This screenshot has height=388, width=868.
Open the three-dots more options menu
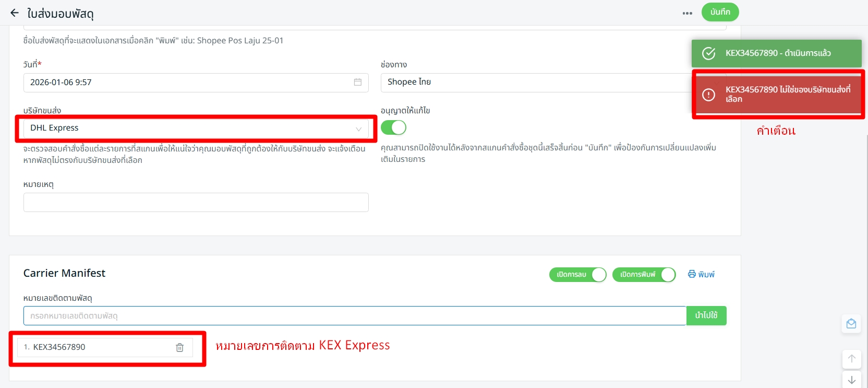coord(687,13)
